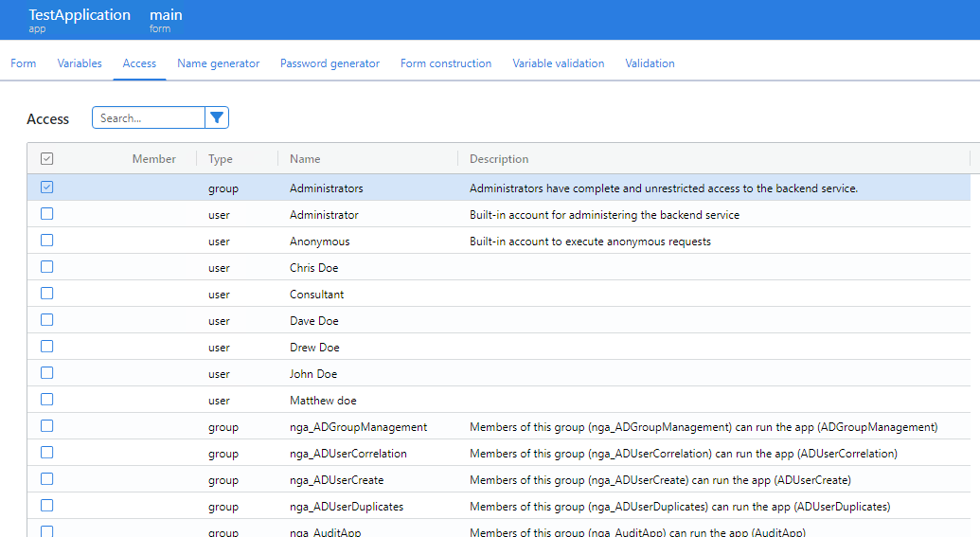
Task: Select the nga_ADGroupManagement row
Action: (x=358, y=427)
